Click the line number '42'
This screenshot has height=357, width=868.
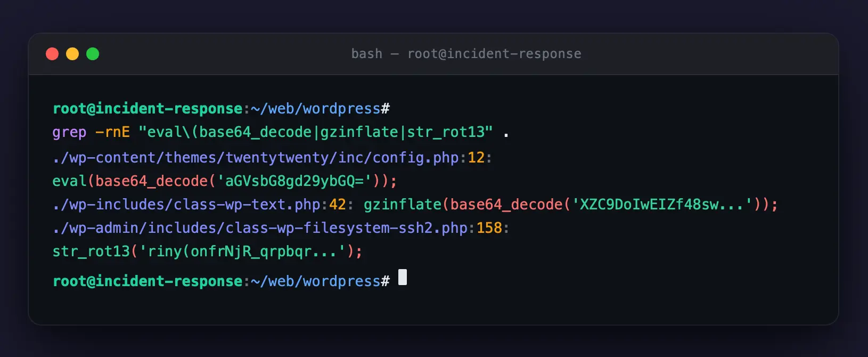(x=338, y=205)
